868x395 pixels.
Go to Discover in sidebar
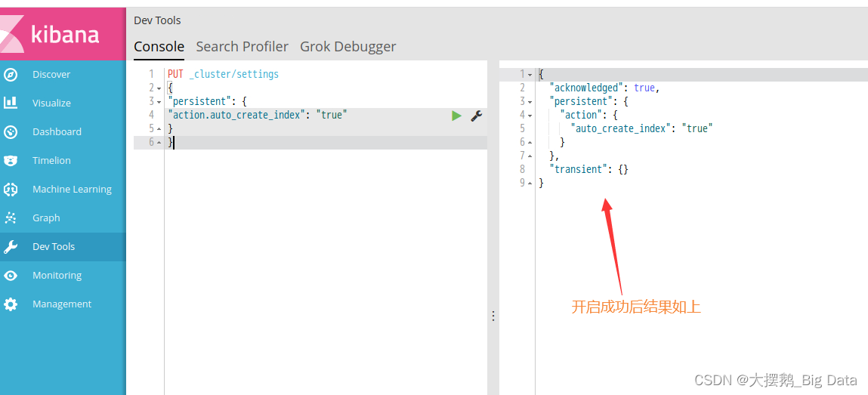click(x=51, y=75)
